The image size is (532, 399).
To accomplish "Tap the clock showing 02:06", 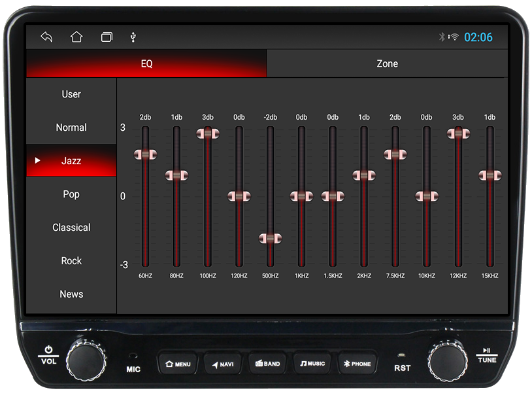I will (x=478, y=37).
